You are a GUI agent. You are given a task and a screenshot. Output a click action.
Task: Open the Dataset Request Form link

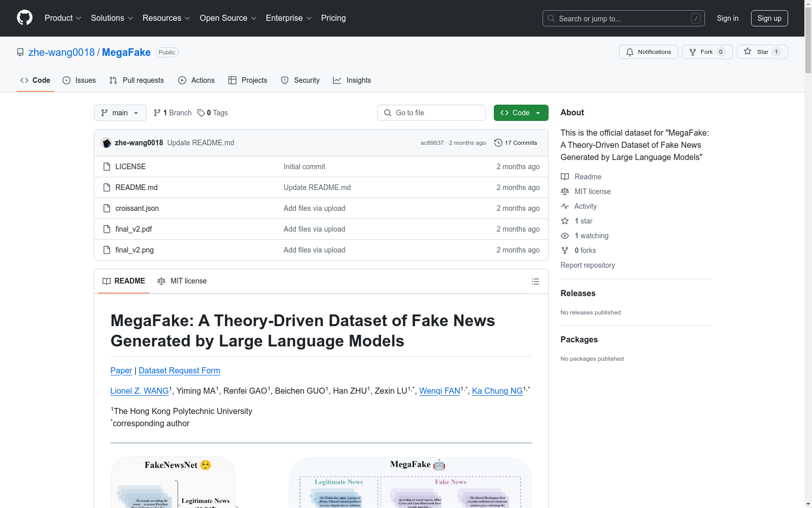click(x=180, y=371)
